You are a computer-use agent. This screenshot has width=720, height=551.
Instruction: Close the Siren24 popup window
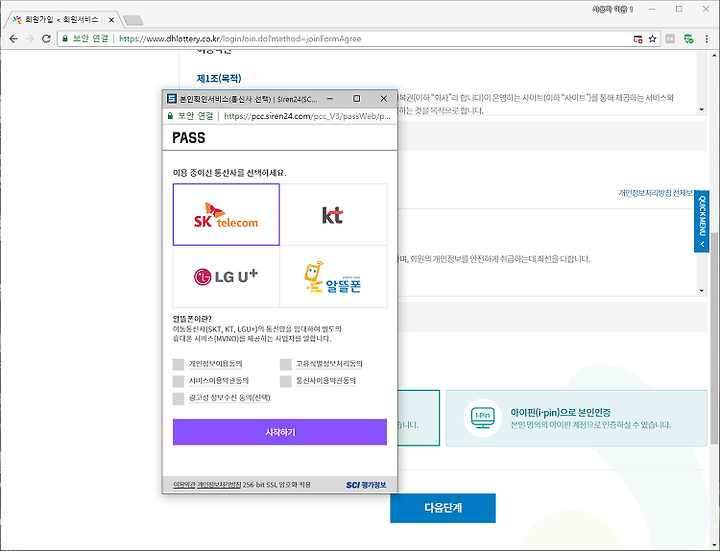(384, 99)
